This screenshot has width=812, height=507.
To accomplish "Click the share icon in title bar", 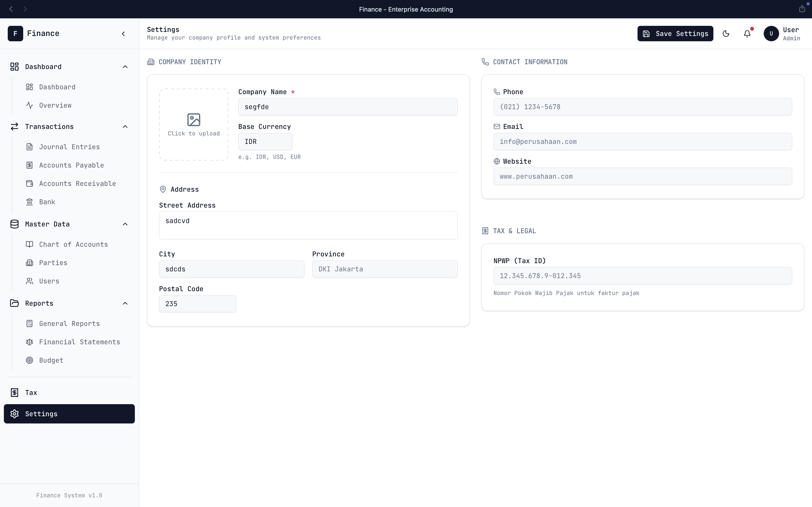I will [802, 9].
